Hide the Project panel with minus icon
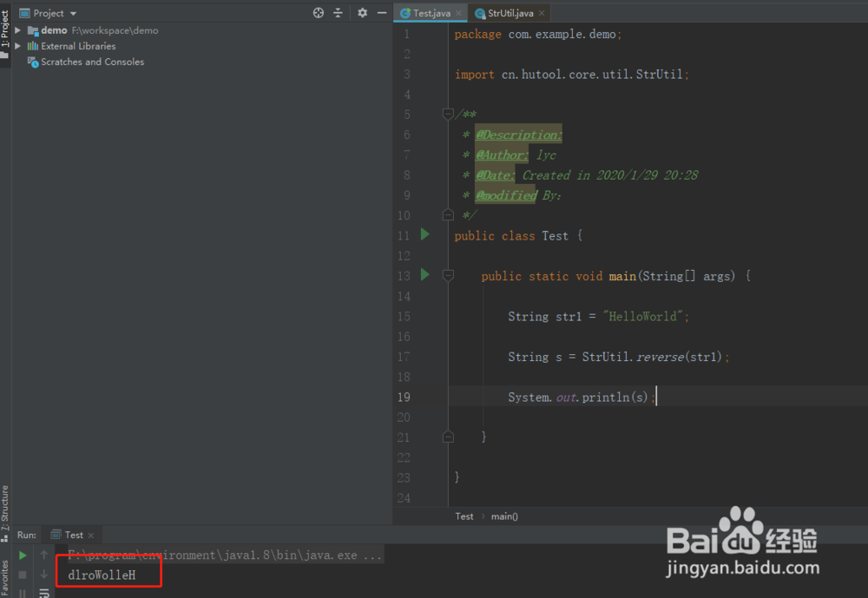868x598 pixels. pyautogui.click(x=382, y=13)
